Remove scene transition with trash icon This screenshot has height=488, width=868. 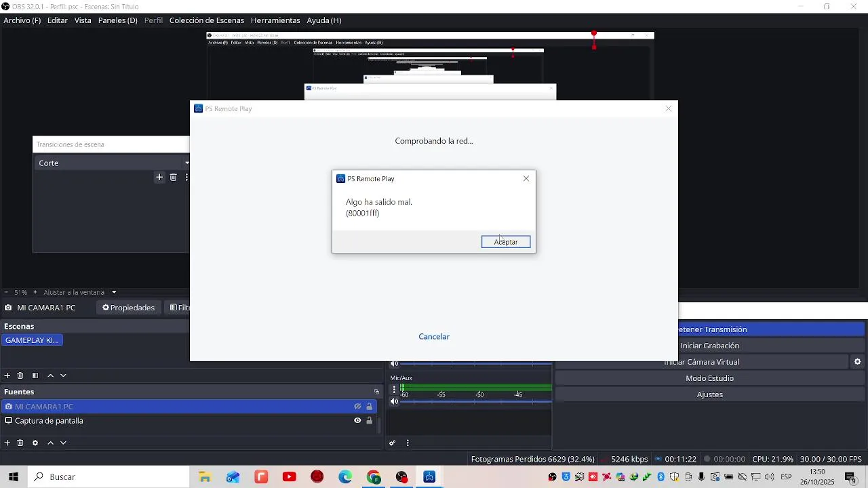tap(174, 178)
